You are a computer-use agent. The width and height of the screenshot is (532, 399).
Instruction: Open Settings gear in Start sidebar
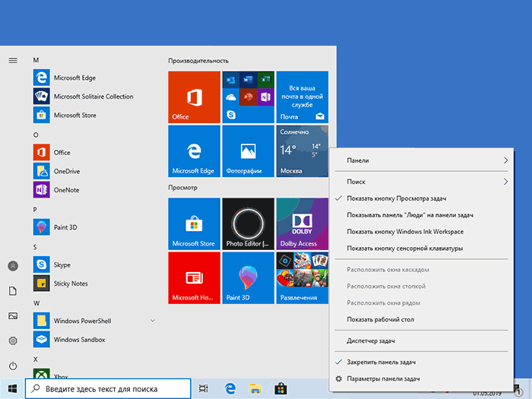pyautogui.click(x=13, y=340)
